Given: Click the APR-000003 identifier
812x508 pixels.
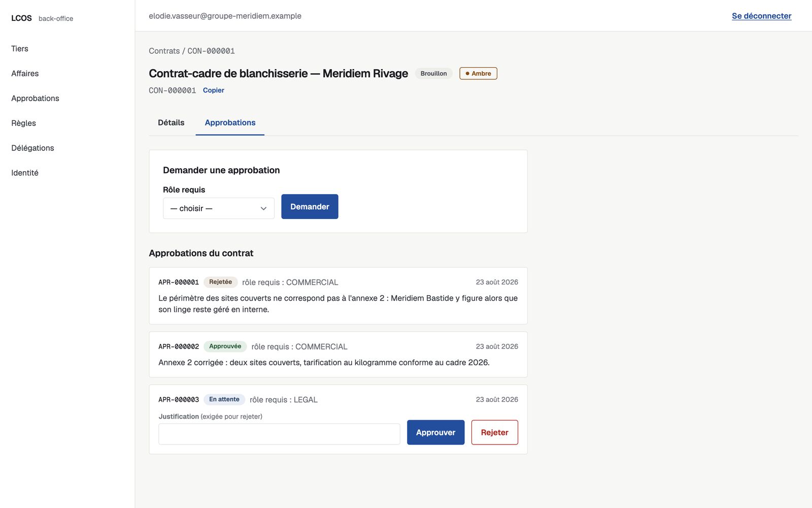Looking at the screenshot, I should [x=179, y=400].
